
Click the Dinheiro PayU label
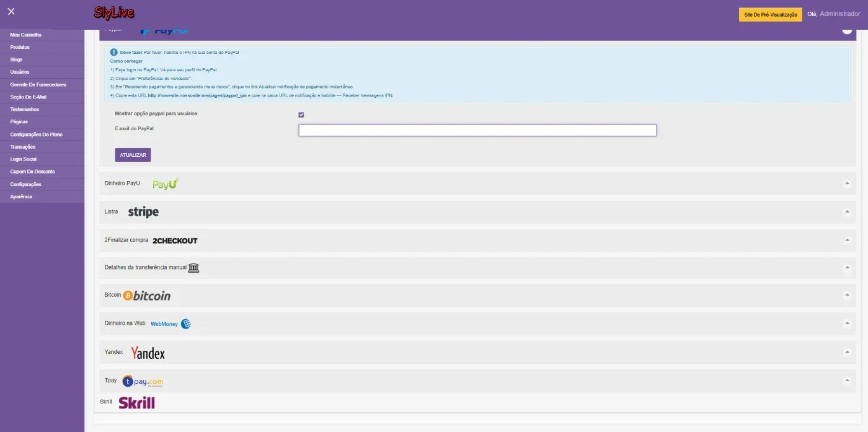[122, 183]
